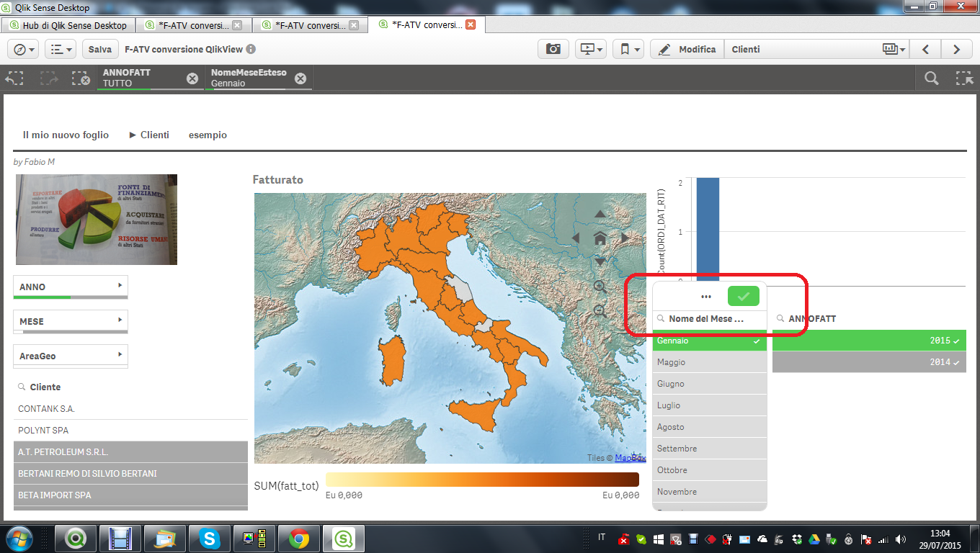Zoom in on the map
Image resolution: width=980 pixels, height=553 pixels.
(600, 287)
